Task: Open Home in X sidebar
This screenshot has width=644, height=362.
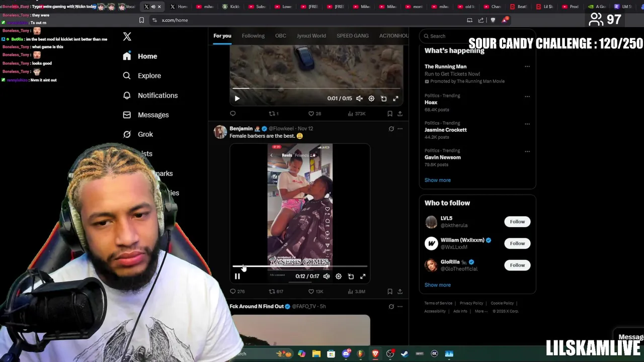Action: (x=140, y=56)
